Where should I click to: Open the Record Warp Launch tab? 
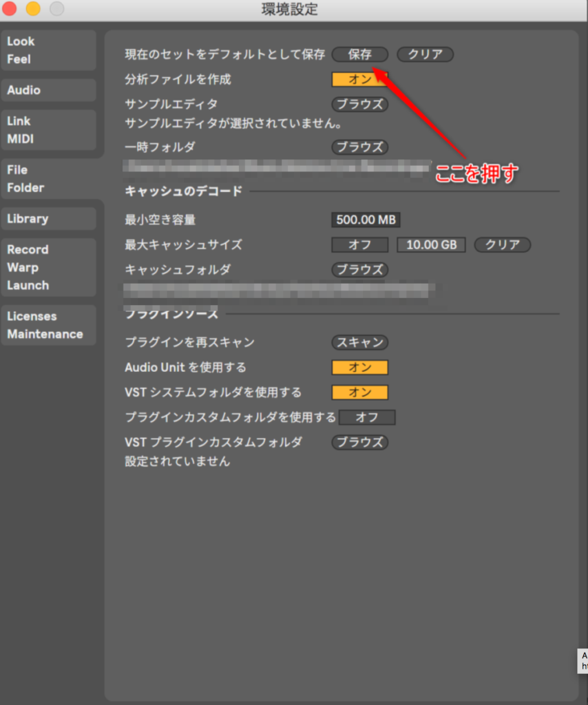pos(48,267)
